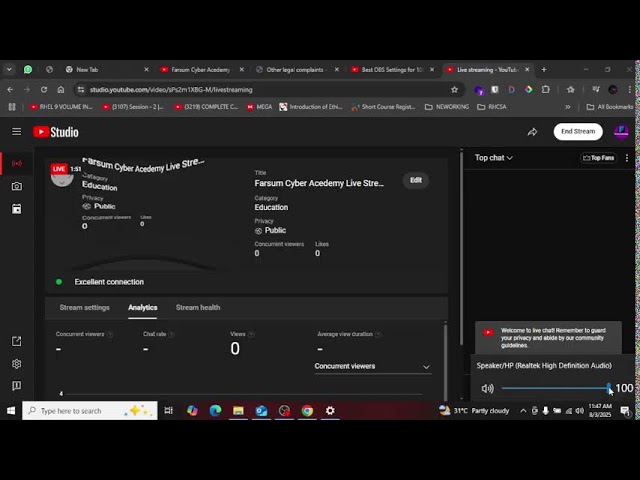Image resolution: width=640 pixels, height=480 pixels.
Task: Click the Send feedback icon in the sidebar
Action: coord(17,386)
